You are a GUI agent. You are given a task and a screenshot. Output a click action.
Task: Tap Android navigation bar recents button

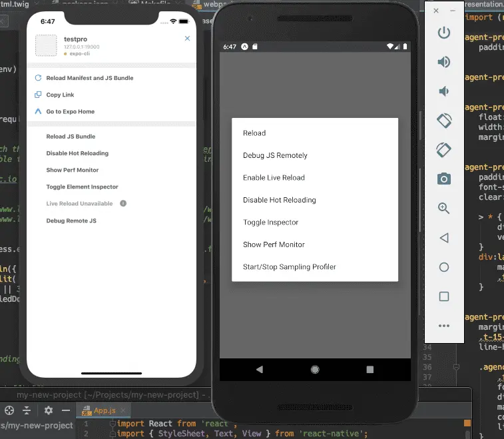coord(370,370)
